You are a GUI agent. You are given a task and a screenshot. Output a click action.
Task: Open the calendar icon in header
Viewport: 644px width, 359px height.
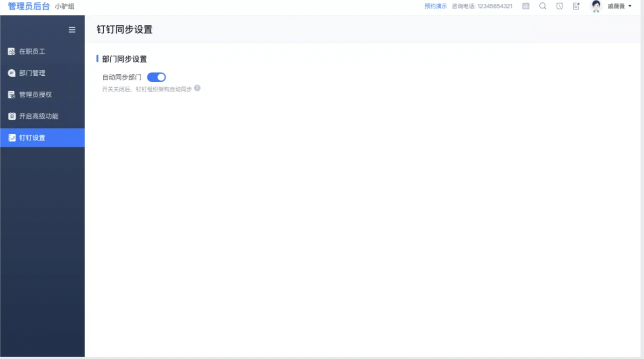526,6
